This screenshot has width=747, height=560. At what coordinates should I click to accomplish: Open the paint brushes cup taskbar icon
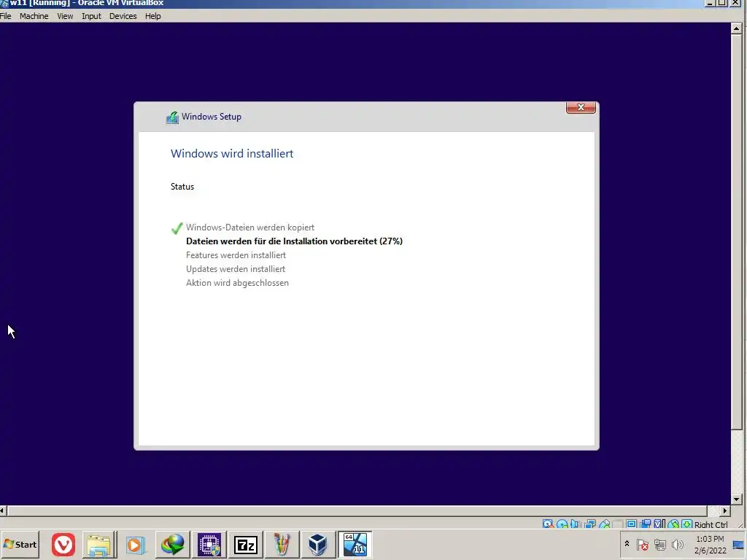pyautogui.click(x=282, y=544)
